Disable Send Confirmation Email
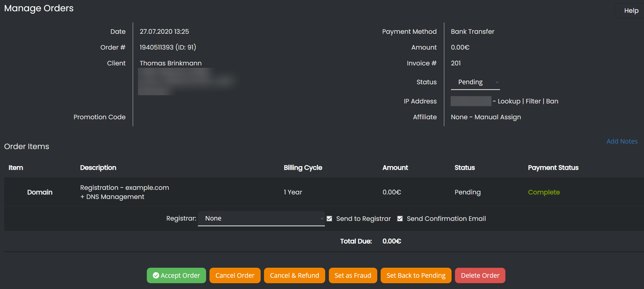 (400, 218)
